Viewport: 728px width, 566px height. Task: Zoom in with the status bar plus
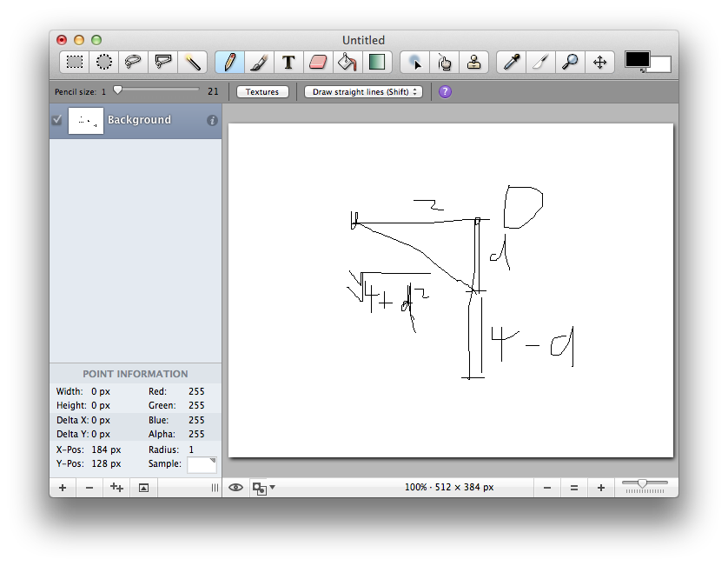tap(601, 488)
